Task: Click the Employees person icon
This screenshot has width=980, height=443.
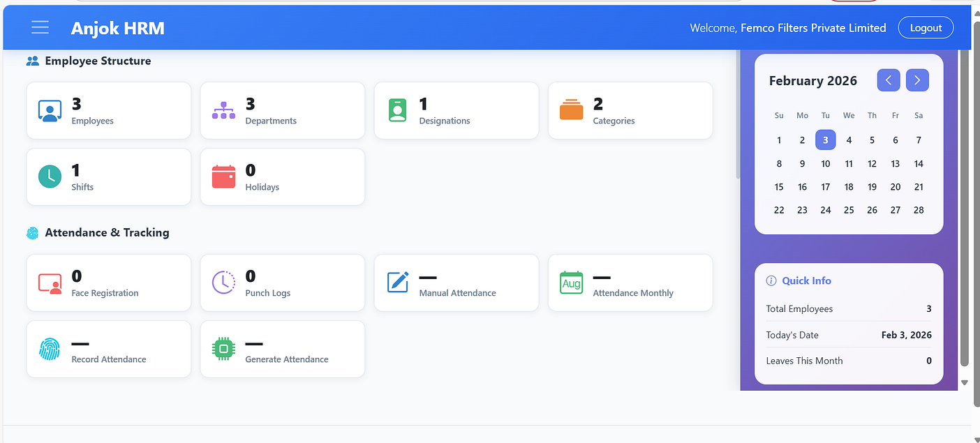Action: tap(49, 111)
